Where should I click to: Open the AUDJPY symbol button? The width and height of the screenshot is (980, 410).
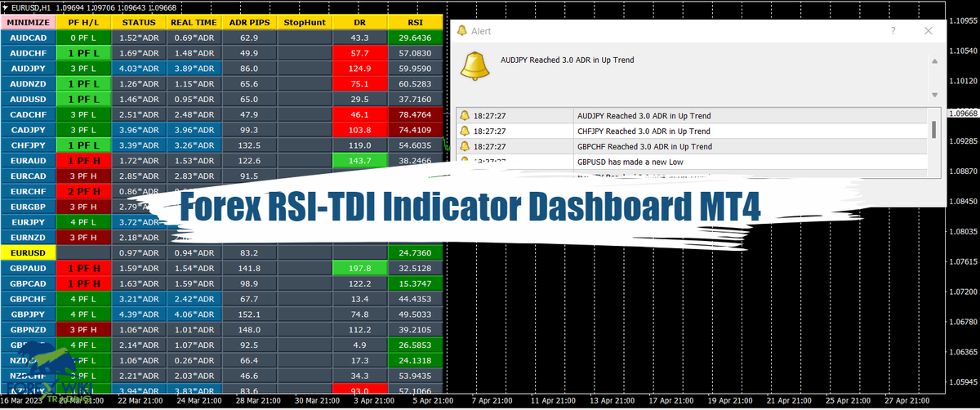[28, 69]
